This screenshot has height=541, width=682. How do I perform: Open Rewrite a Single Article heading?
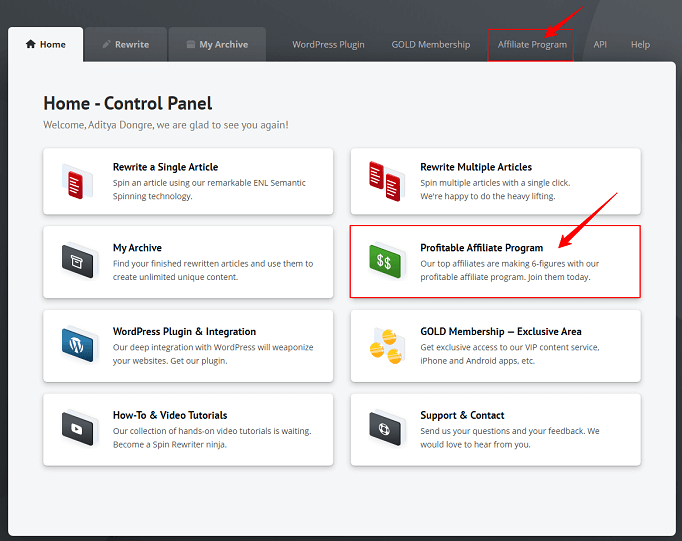tap(165, 167)
